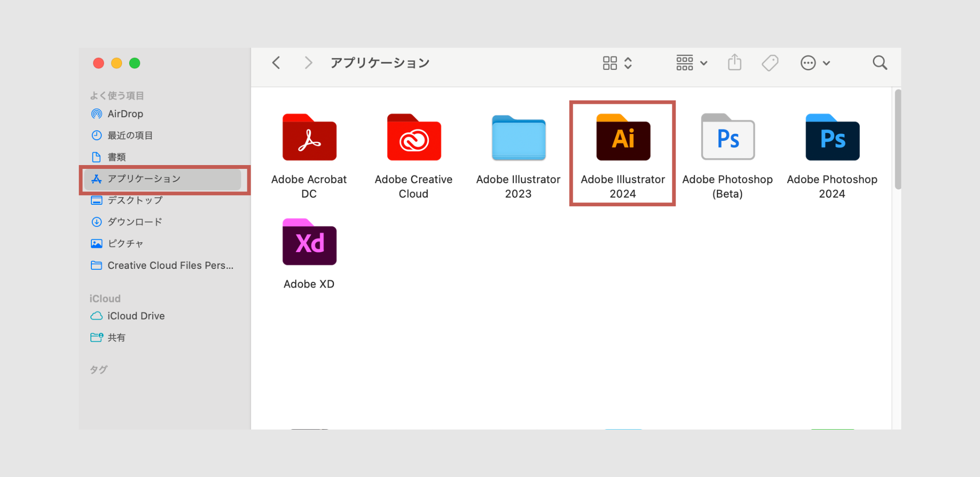Select デスクトップ in the sidebar
Viewport: 980px width, 477px height.
(134, 200)
